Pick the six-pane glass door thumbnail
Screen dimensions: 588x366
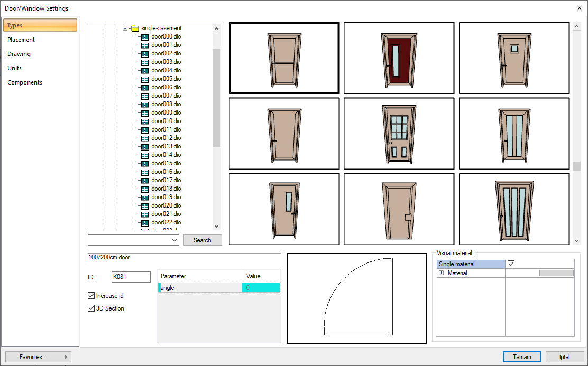click(399, 134)
